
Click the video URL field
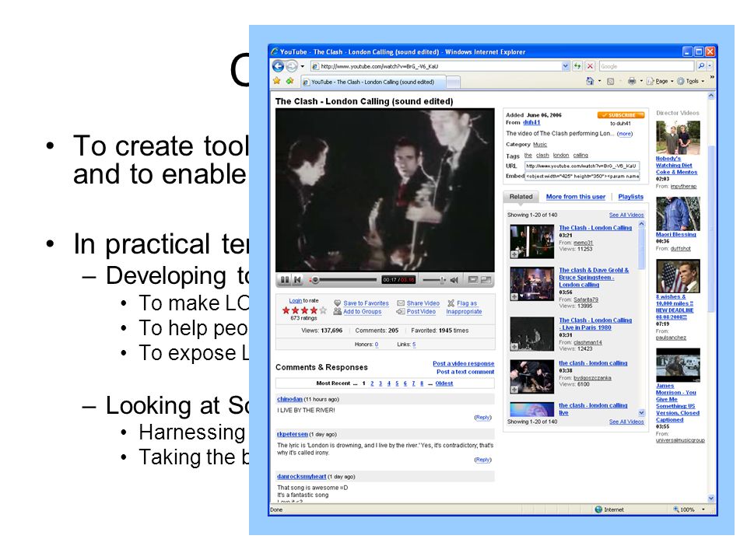(582, 166)
